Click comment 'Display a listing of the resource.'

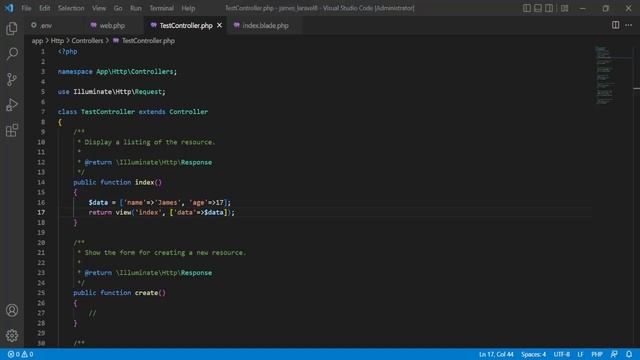coord(149,142)
